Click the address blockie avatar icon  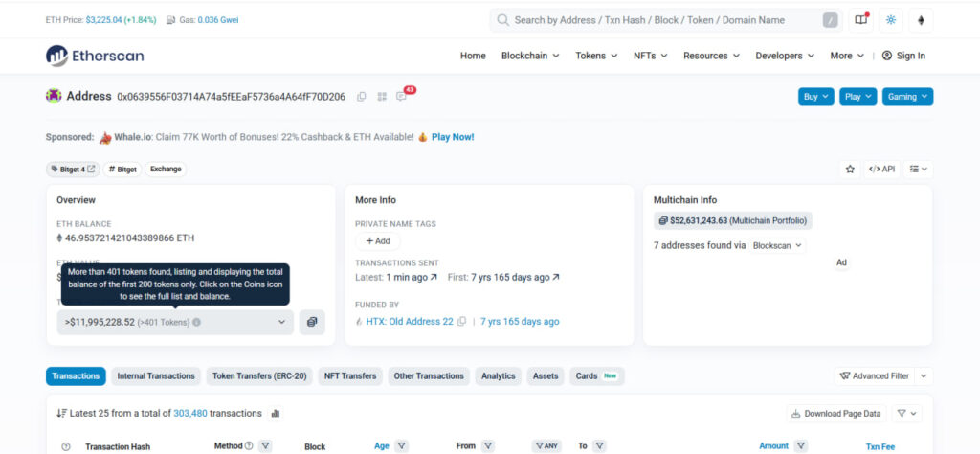click(54, 97)
